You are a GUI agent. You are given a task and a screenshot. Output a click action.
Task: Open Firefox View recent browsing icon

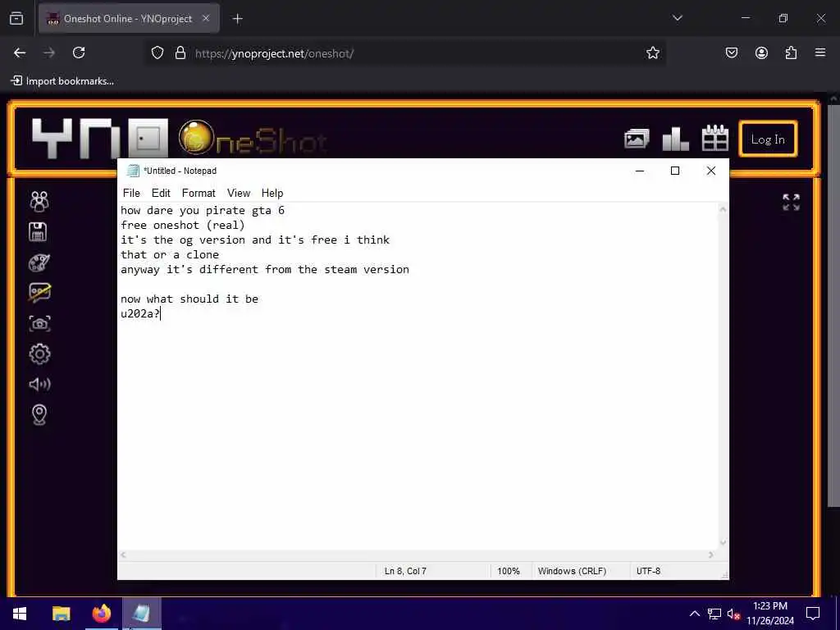tap(16, 19)
